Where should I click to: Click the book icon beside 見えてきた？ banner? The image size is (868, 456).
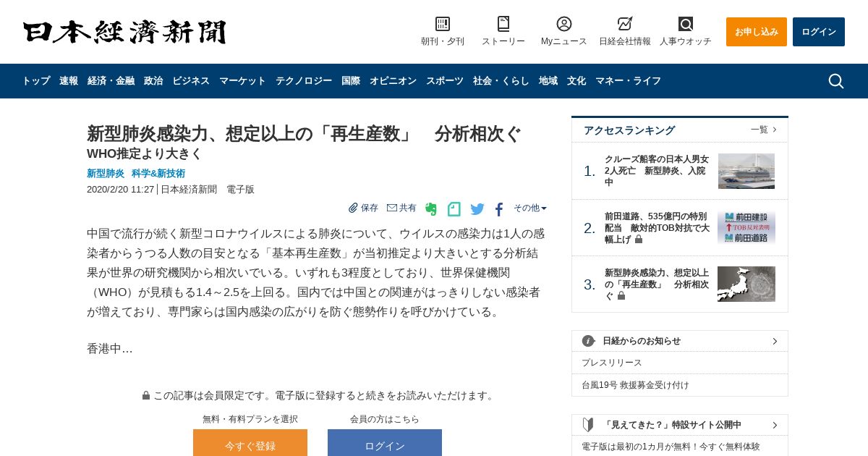[589, 425]
